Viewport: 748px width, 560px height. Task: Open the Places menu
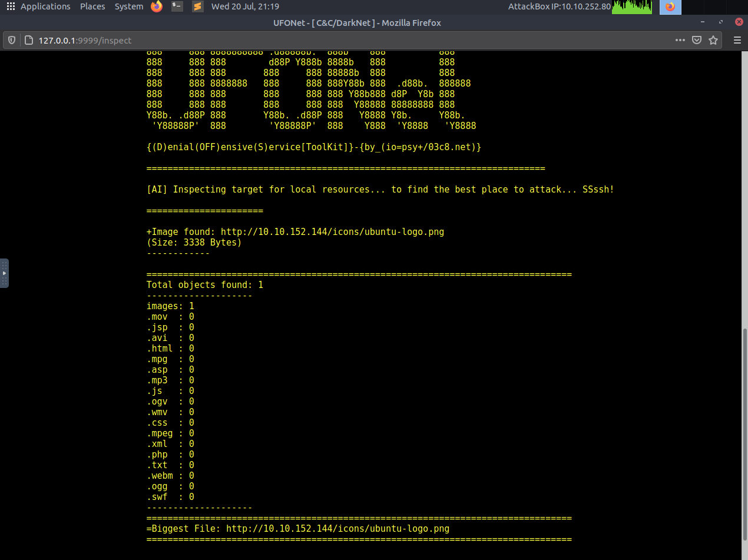[92, 6]
